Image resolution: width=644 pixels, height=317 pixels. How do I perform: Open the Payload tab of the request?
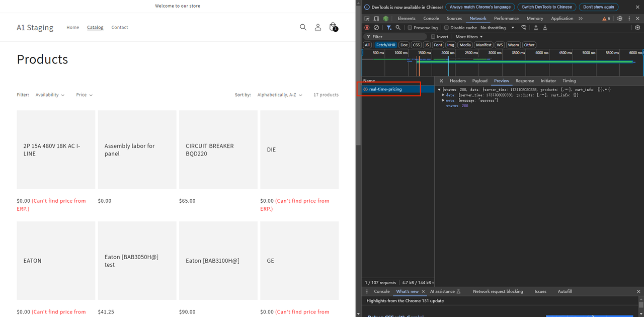pyautogui.click(x=479, y=81)
